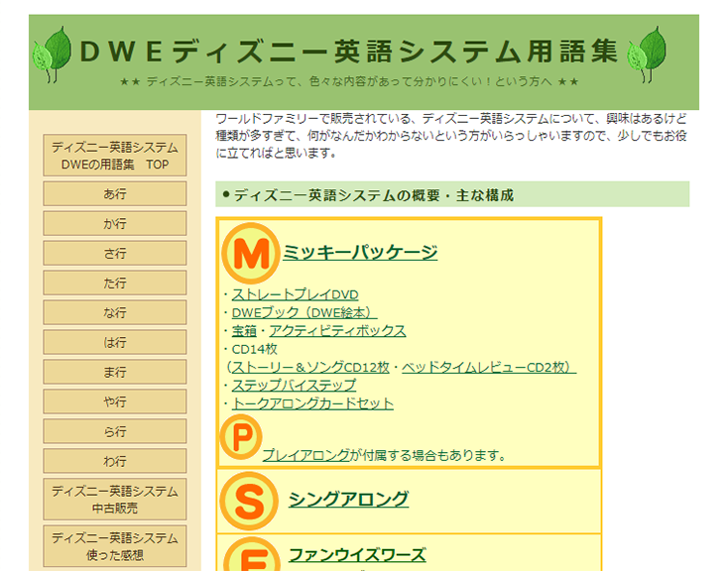Click the header subtitle starting ★★ ディズニー英語システムって
The width and height of the screenshot is (728, 571).
click(x=349, y=81)
